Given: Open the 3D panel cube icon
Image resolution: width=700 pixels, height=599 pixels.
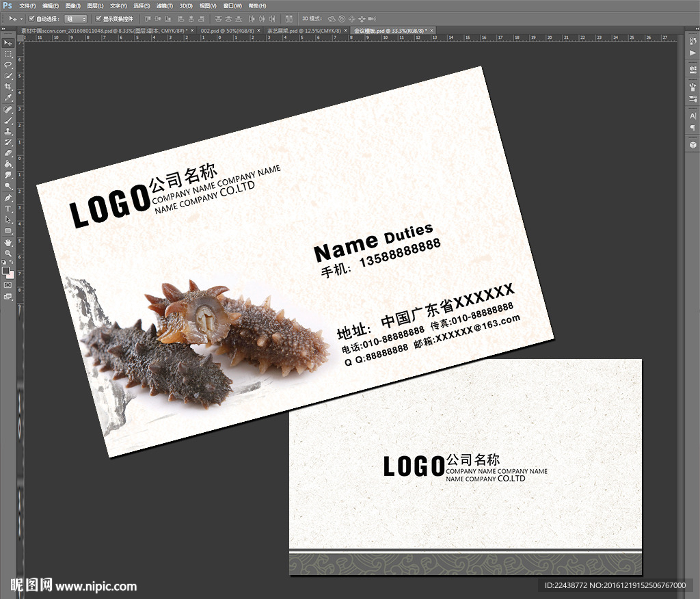Looking at the screenshot, I should (692, 145).
